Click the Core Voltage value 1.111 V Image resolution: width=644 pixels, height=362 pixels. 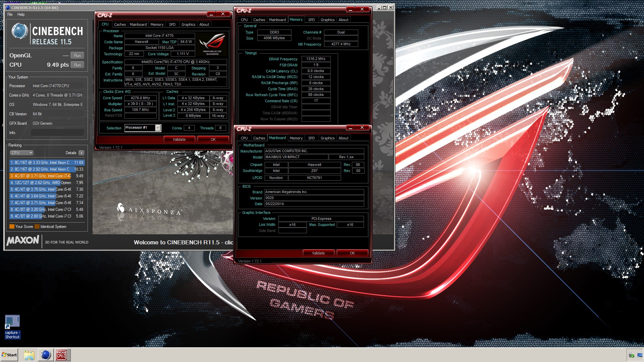183,54
